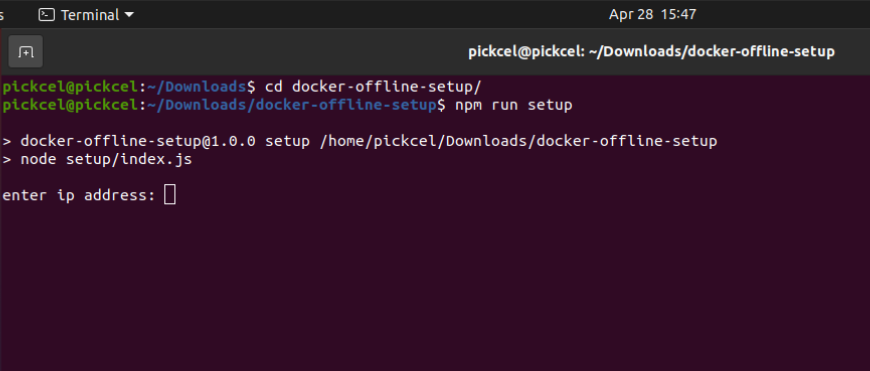Screen dimensions: 870x371
Task: Focus the cursor block after enter ip address
Action: pyautogui.click(x=170, y=195)
